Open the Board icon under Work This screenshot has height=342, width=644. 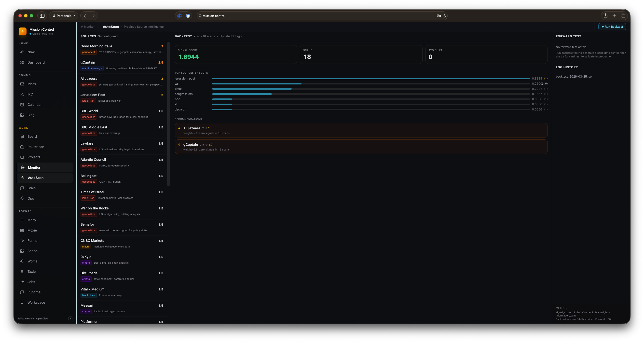tap(22, 136)
